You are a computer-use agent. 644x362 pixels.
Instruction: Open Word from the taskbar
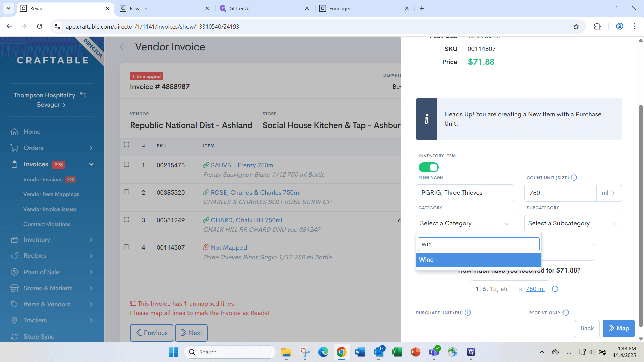360,352
